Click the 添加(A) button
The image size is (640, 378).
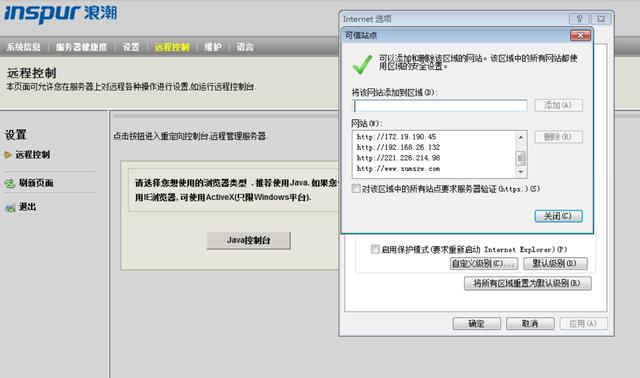pos(558,105)
